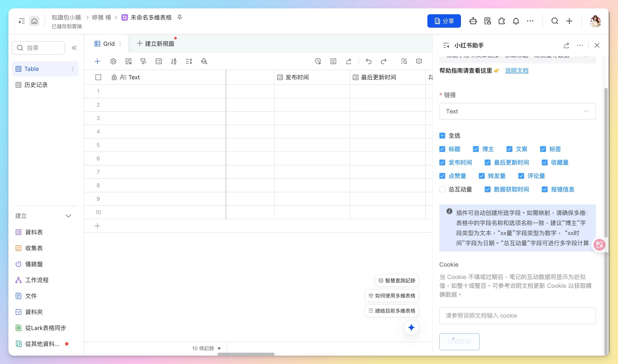Enable the 总互动量 checkbox
The height and width of the screenshot is (364, 618).
coord(442,189)
